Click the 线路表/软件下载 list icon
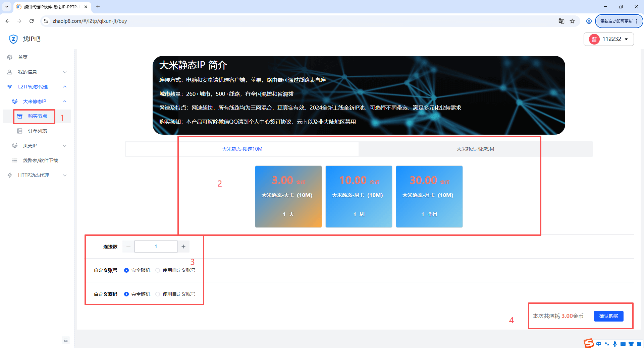This screenshot has height=348, width=644. coord(15,160)
